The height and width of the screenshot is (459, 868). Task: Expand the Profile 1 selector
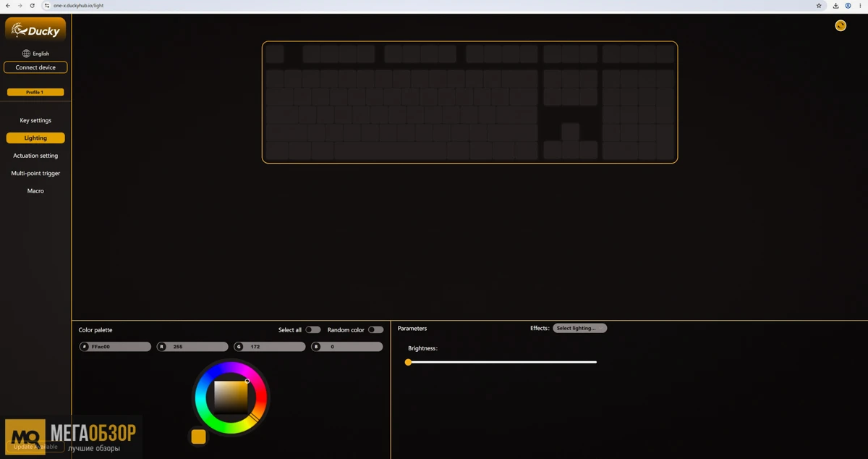click(x=35, y=93)
